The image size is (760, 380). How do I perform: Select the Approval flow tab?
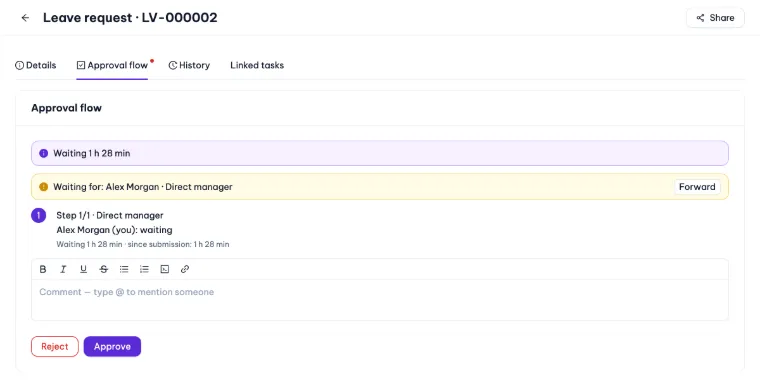pyautogui.click(x=112, y=65)
